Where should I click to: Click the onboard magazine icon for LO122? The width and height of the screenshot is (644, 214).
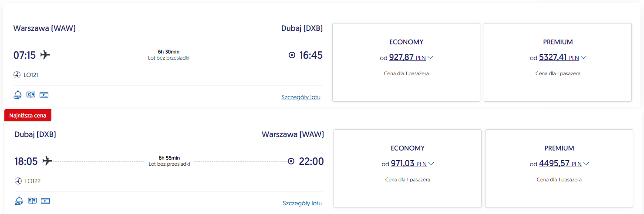click(32, 201)
